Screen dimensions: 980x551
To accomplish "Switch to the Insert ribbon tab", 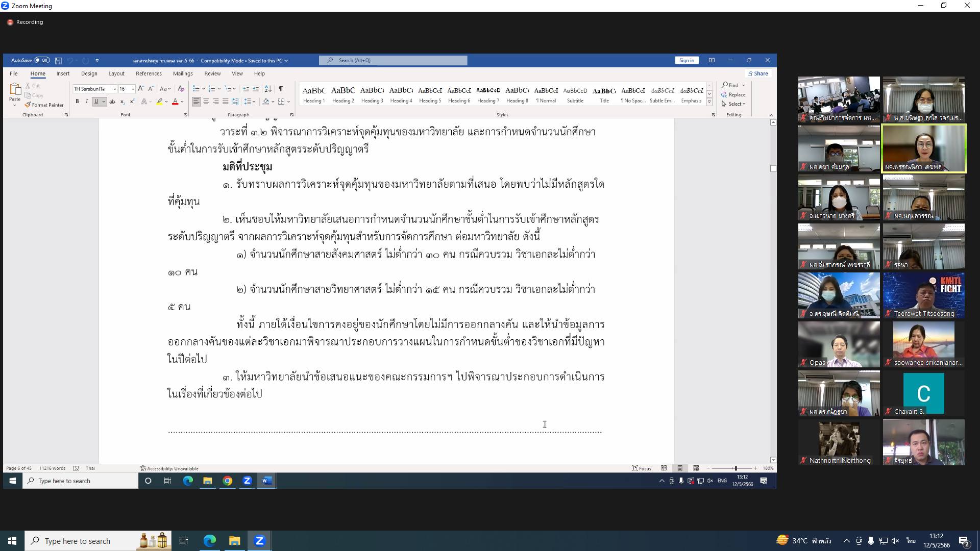I will point(63,73).
